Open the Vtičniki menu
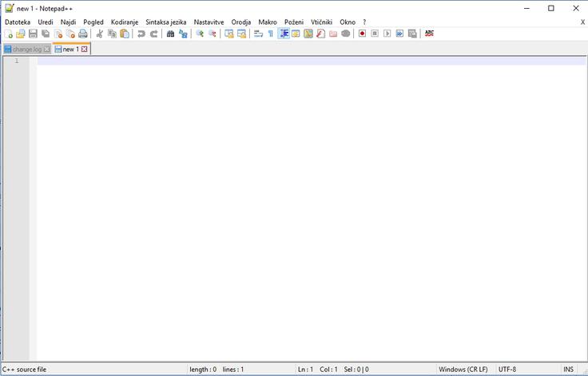The height and width of the screenshot is (376, 588). 321,22
